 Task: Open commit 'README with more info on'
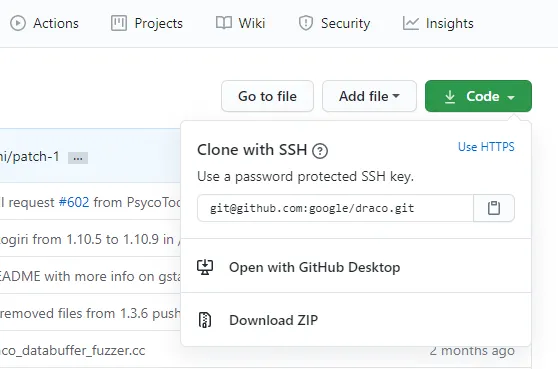[90, 276]
